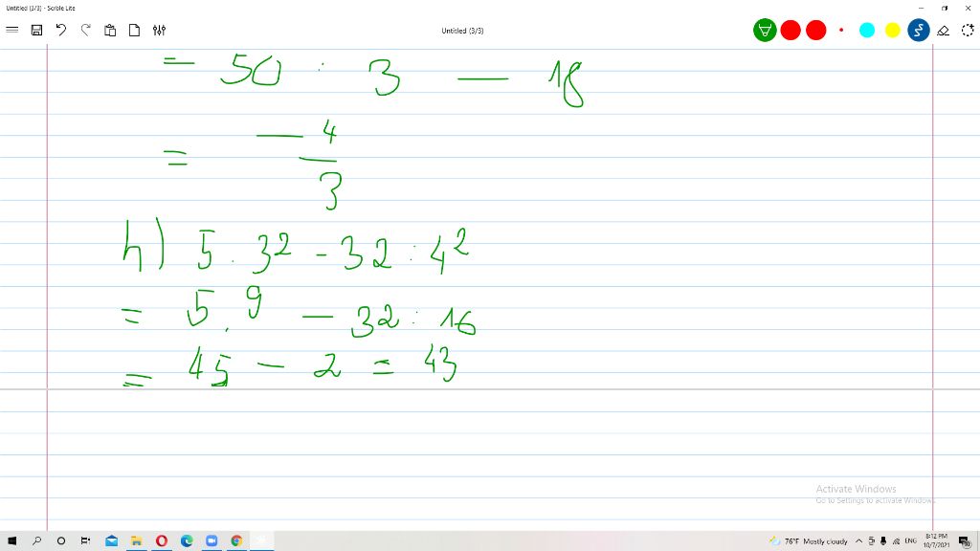Save the note with the floppy icon

(x=37, y=30)
